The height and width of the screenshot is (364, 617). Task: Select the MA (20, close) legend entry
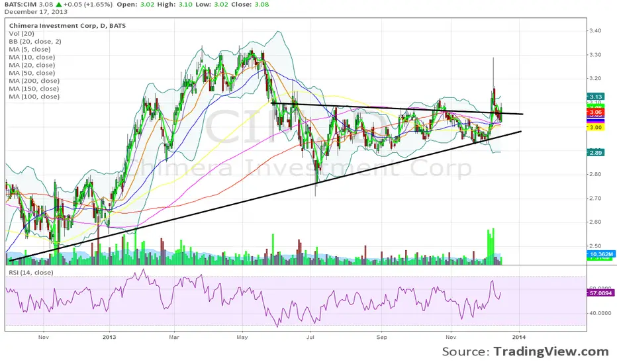[x=32, y=65]
